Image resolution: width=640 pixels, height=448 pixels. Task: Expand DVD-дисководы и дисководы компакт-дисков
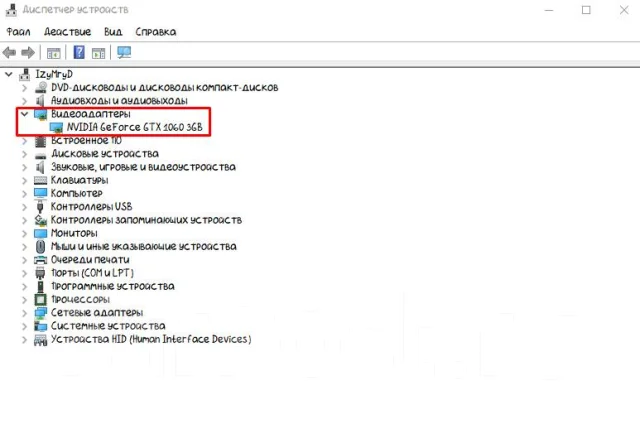[24, 87]
